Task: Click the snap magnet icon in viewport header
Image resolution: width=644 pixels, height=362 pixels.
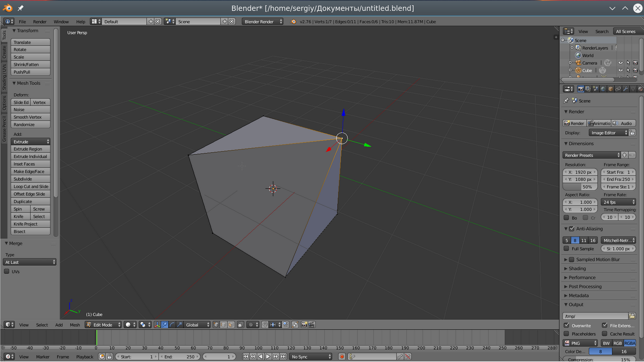Action: pyautogui.click(x=265, y=325)
